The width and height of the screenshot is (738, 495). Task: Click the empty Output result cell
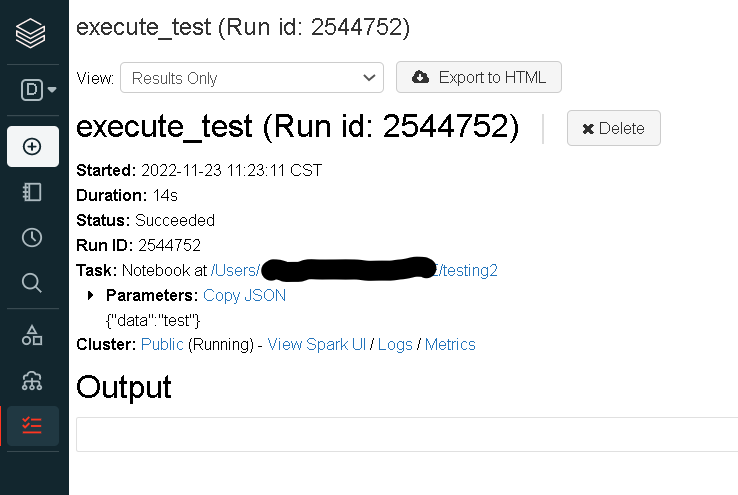pos(406,433)
